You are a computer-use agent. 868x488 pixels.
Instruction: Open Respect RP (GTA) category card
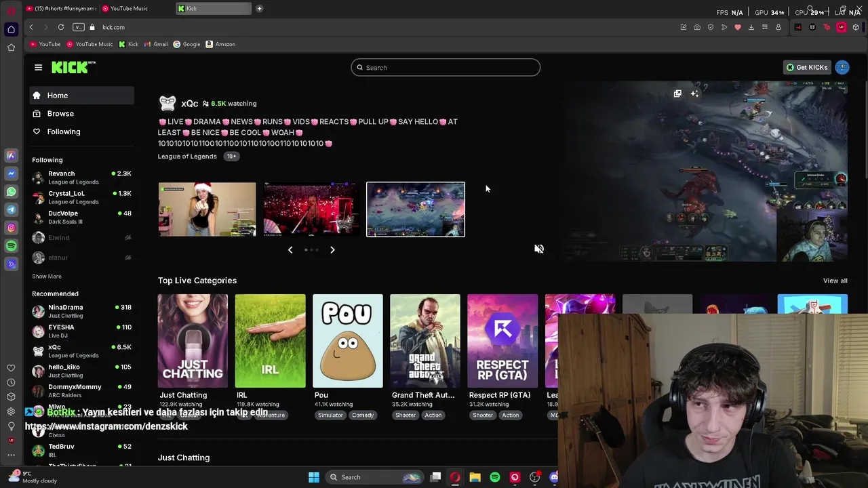[502, 341]
